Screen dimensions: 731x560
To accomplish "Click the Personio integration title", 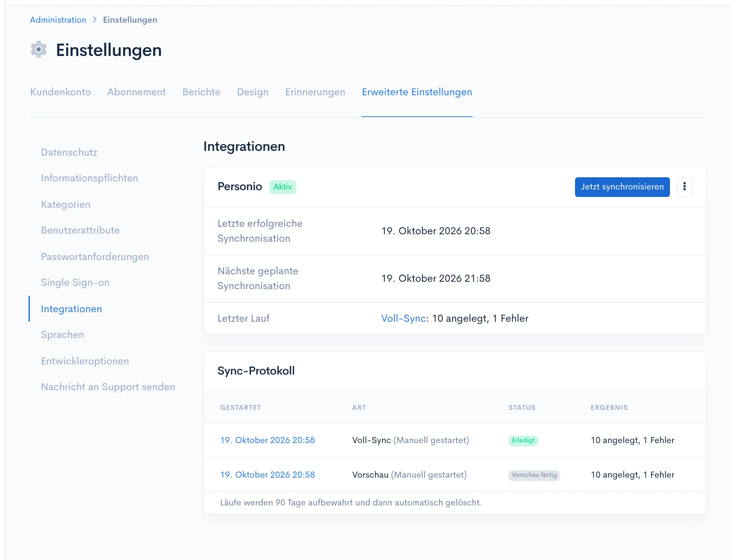I will (240, 186).
